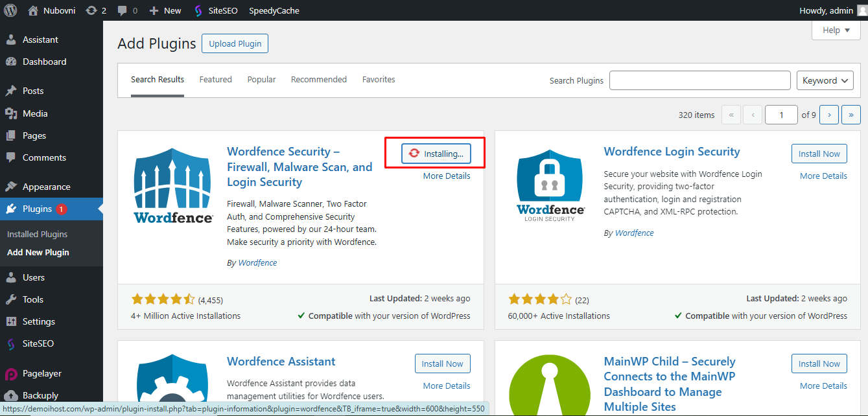Click the SiteSEO icon in sidebar

(11, 344)
